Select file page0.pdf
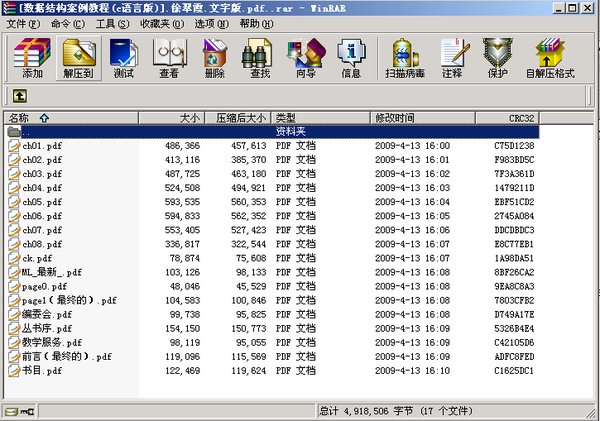 tap(44, 287)
